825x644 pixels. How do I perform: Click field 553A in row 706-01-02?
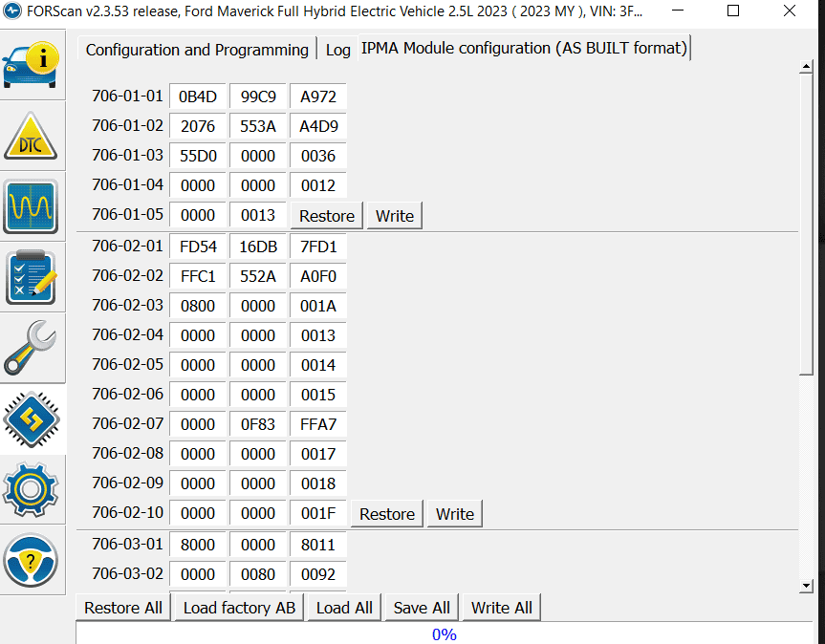[x=258, y=126]
